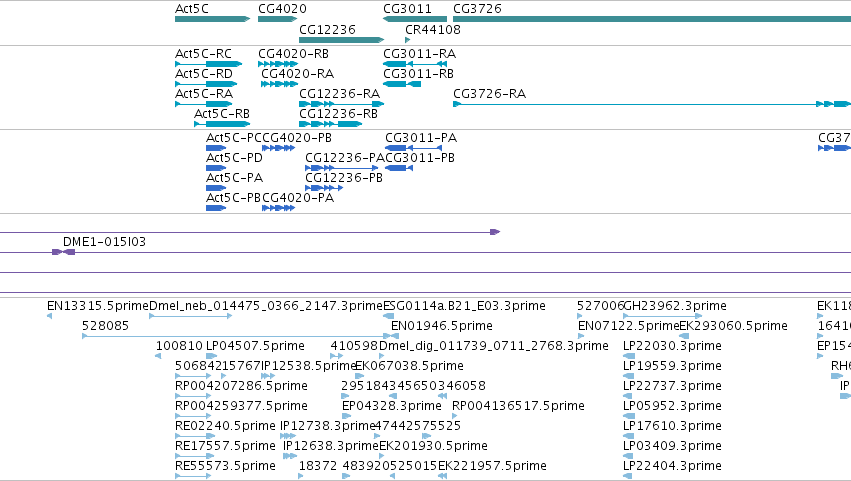Viewport: 851px width, 481px height.
Task: Click protein CG12236-PB label
Action: [x=344, y=178]
